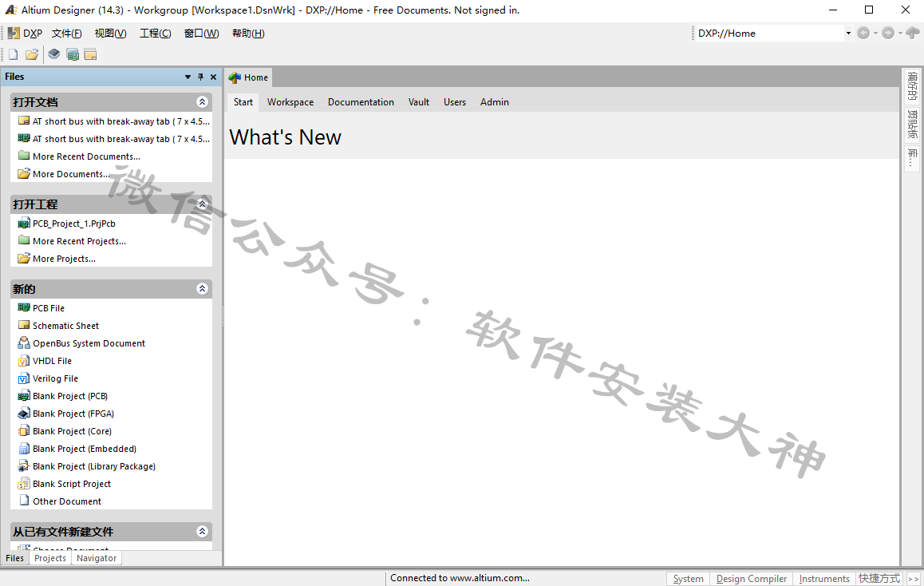Click the >> overflow button in status bar
The height and width of the screenshot is (586, 924).
914,579
